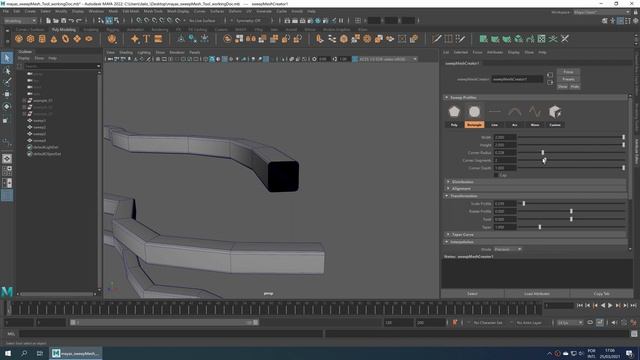Click the SVG shelf icon next to Type
This screenshot has height=360, width=640.
[158, 39]
